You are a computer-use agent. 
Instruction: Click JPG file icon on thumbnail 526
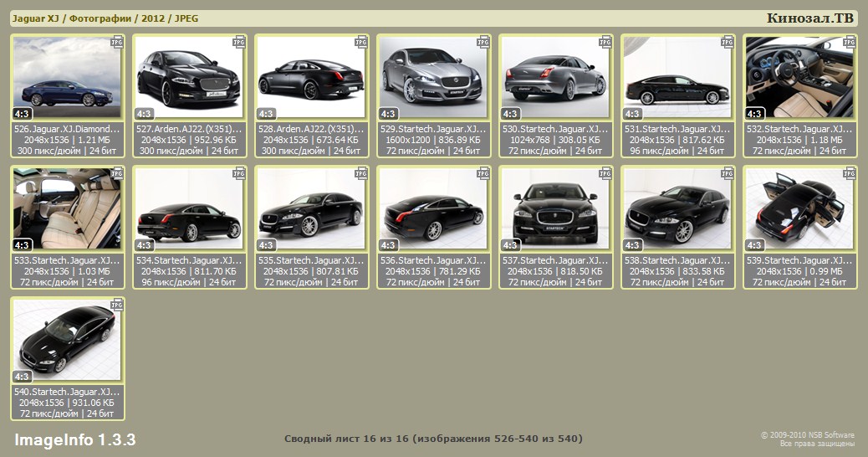pos(117,42)
